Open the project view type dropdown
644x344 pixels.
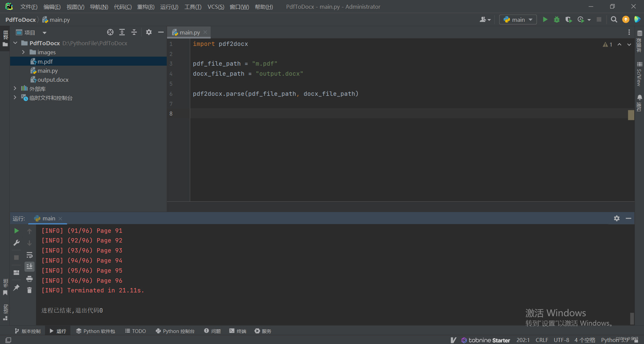tap(44, 32)
